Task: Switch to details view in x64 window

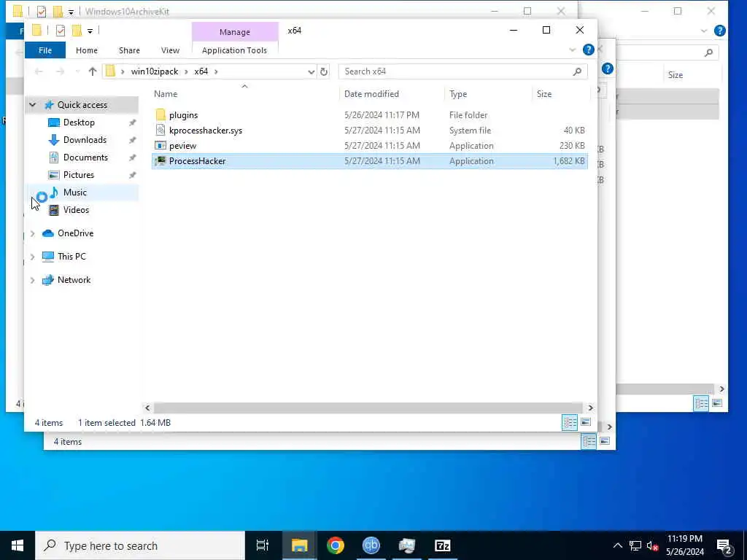Action: (x=570, y=423)
